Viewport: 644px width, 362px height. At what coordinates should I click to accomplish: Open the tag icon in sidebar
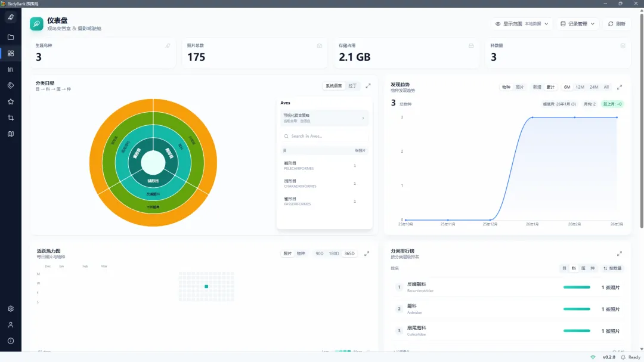(11, 85)
